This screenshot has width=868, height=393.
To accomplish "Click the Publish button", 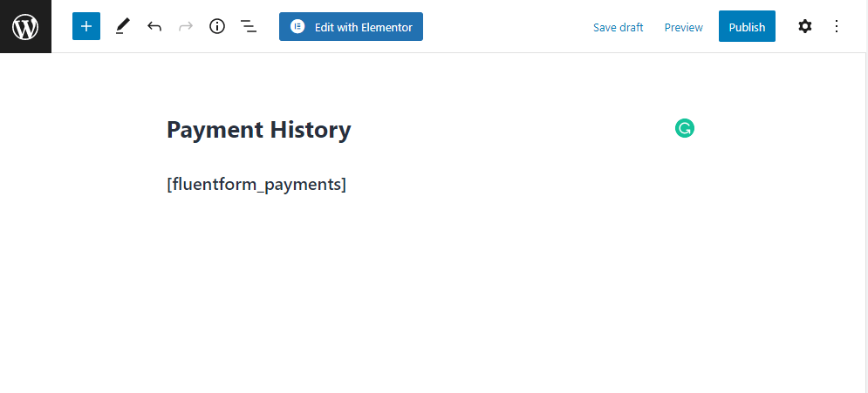I will (747, 27).
